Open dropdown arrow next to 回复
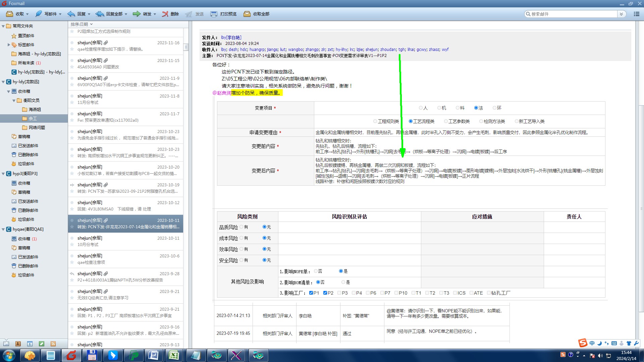The image size is (644, 362). [89, 14]
